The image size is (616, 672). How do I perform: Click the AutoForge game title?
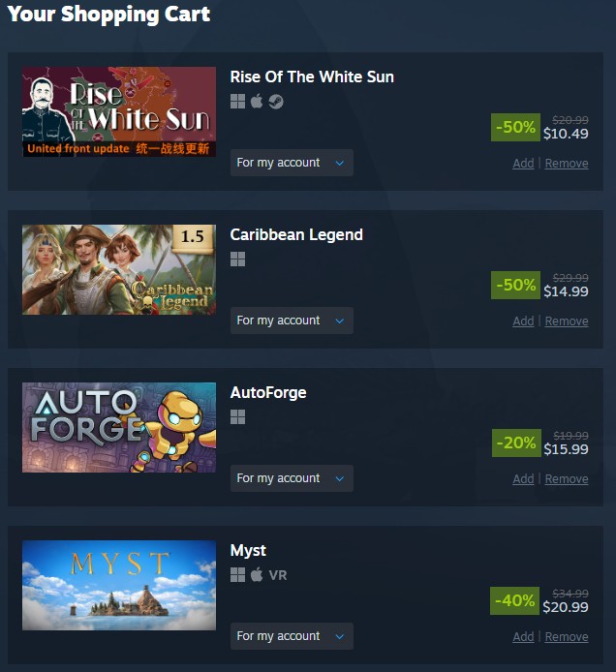click(x=268, y=392)
